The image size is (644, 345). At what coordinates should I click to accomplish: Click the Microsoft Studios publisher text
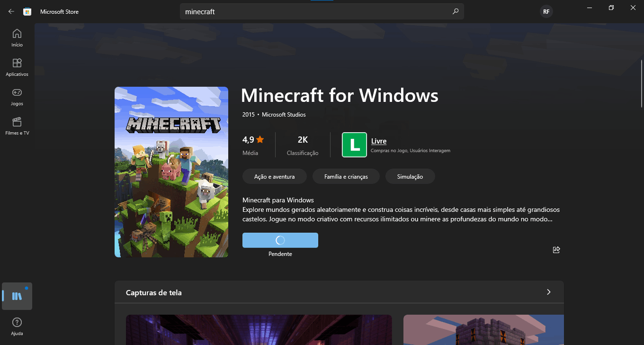(284, 115)
